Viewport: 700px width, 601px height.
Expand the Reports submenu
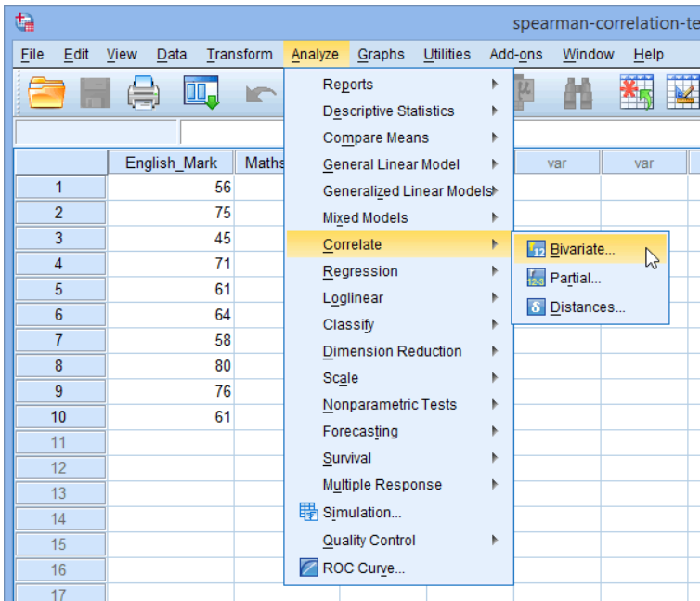(398, 84)
